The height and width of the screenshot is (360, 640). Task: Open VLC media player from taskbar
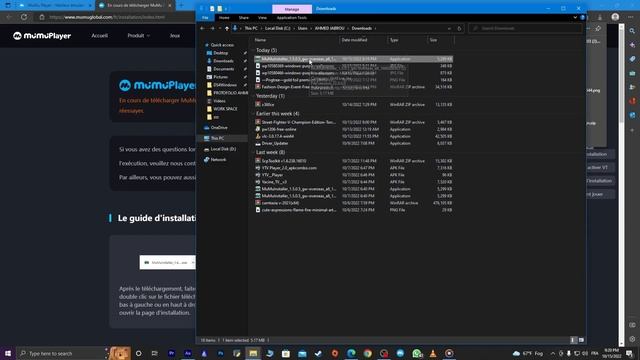click(x=433, y=353)
